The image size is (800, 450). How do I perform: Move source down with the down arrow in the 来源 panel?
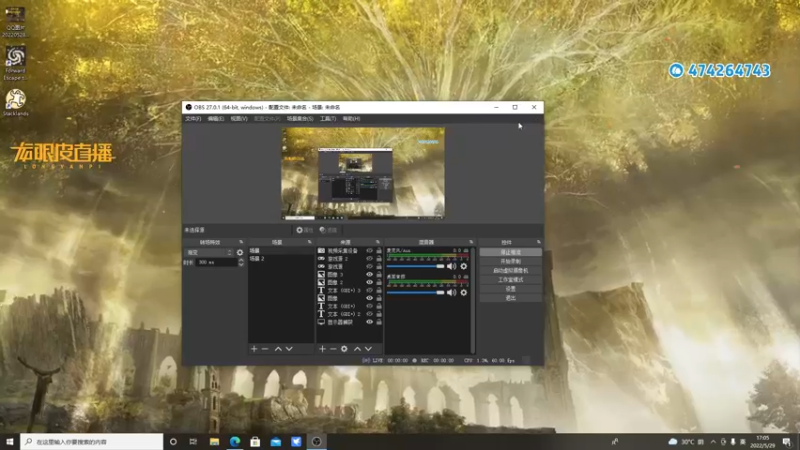coord(368,349)
